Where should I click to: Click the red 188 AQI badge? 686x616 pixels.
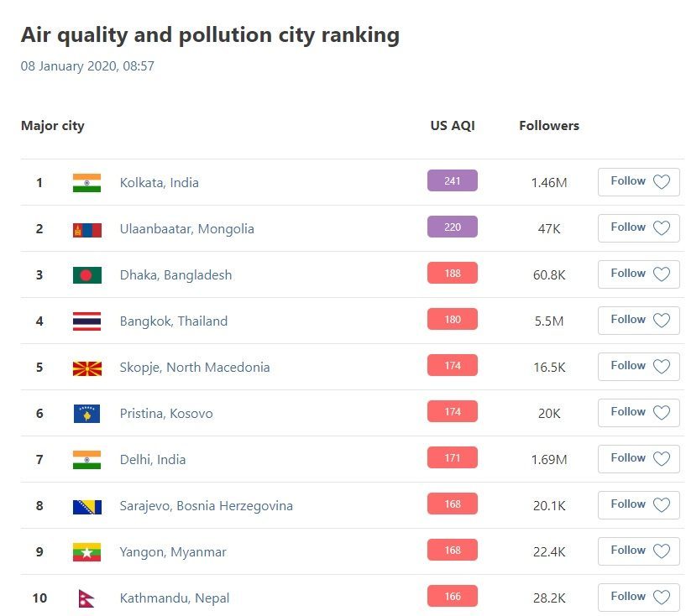click(453, 274)
